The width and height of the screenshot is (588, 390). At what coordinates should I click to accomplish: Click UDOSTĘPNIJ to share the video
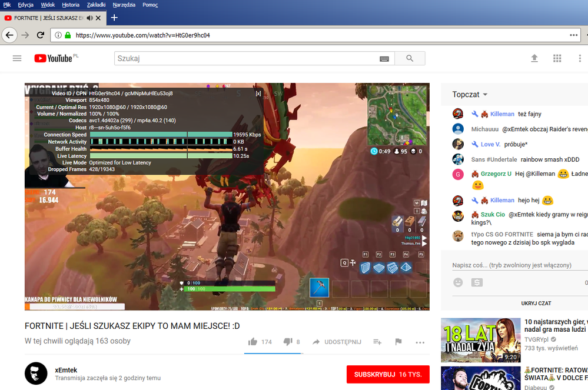pos(337,342)
